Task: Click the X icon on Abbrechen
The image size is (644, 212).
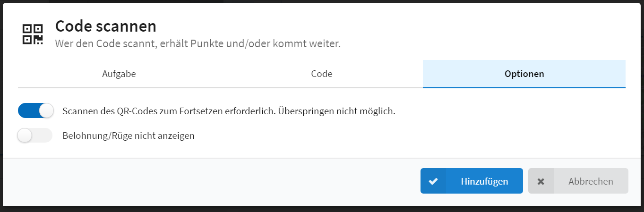Action: 541,181
